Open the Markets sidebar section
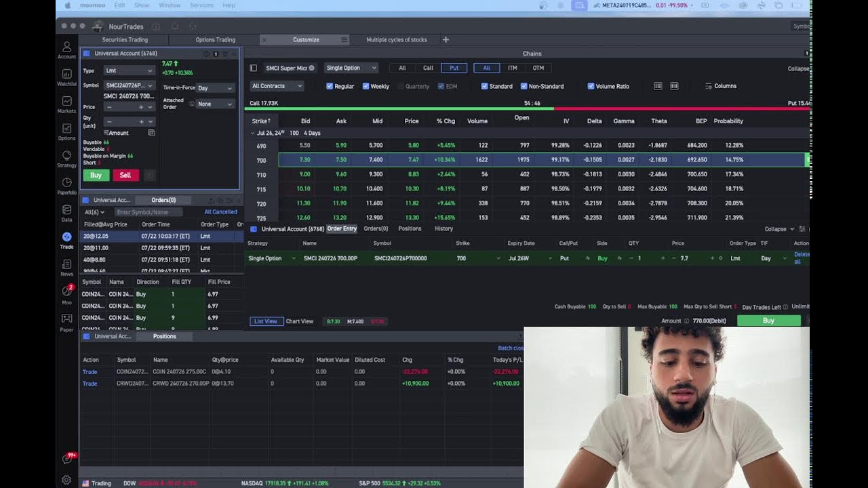Viewport: 868px width, 488px height. [66, 104]
